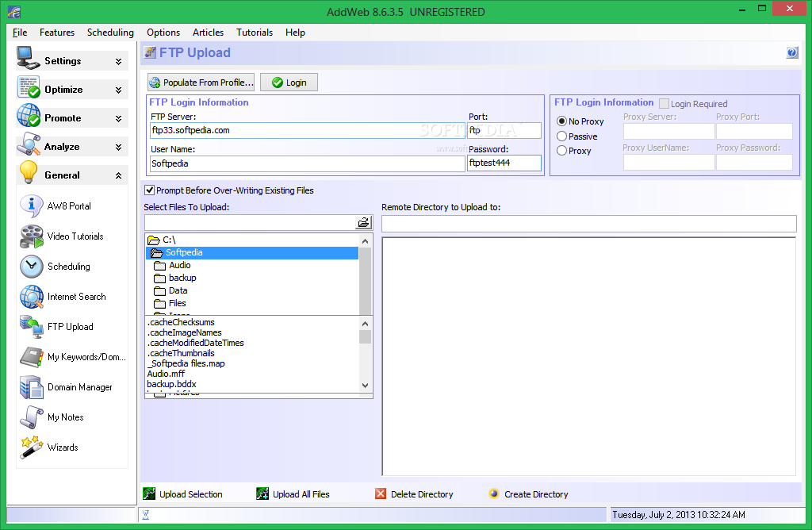Click the Populate From Profile button

(201, 83)
